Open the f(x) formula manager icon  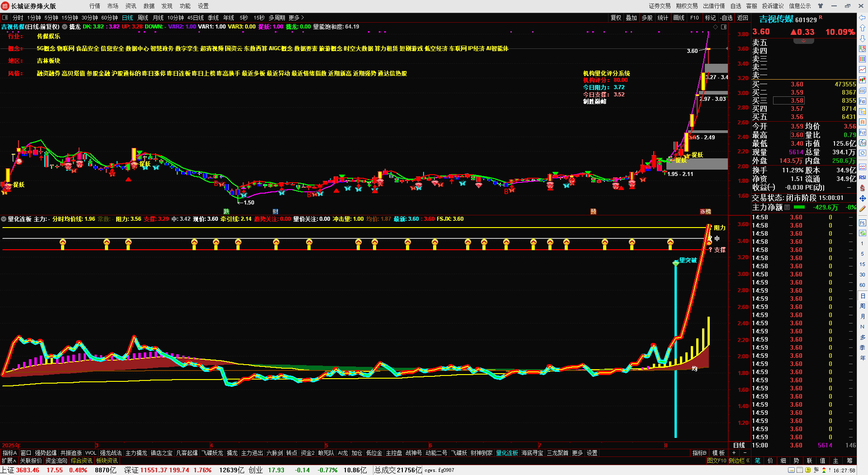[x=863, y=143]
